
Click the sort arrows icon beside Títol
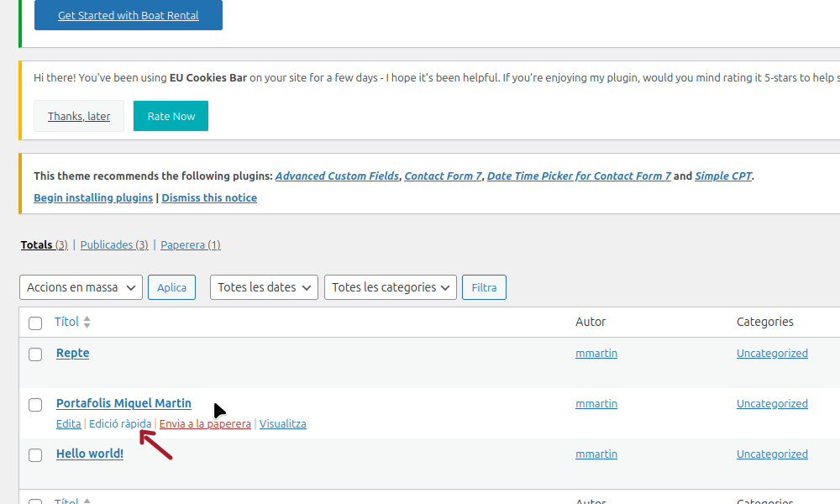click(x=87, y=323)
